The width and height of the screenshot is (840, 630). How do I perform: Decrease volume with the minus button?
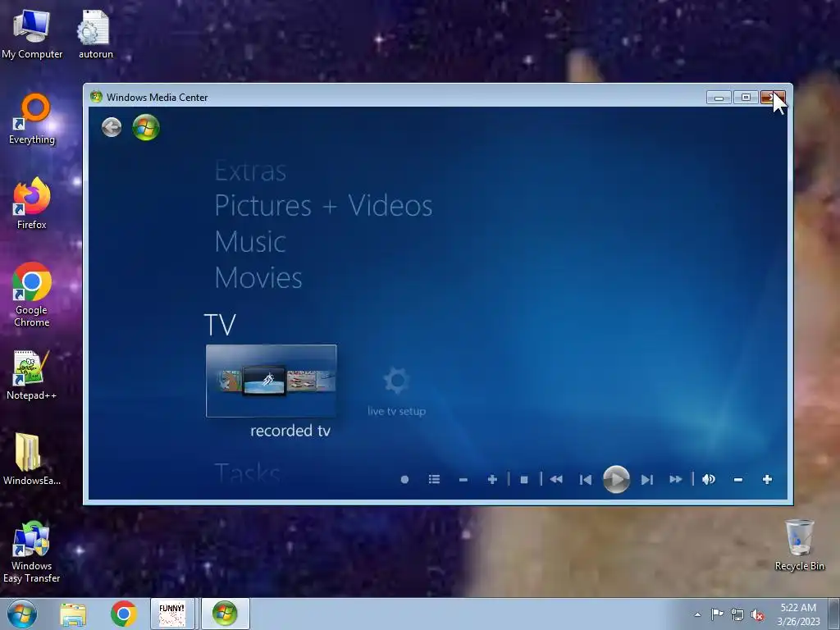(737, 480)
